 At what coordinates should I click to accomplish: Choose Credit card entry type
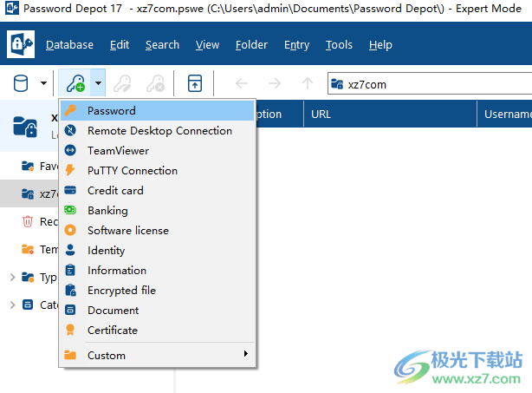point(158,191)
